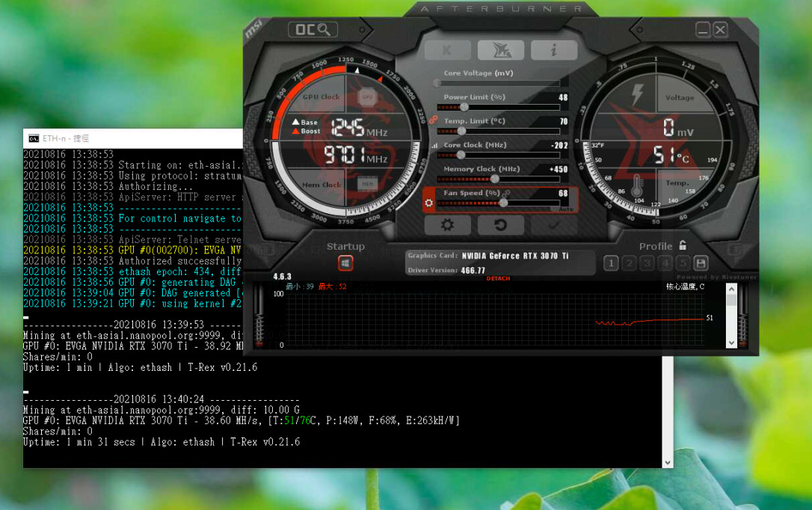
Task: Open the system information 'i' button
Action: tap(554, 50)
